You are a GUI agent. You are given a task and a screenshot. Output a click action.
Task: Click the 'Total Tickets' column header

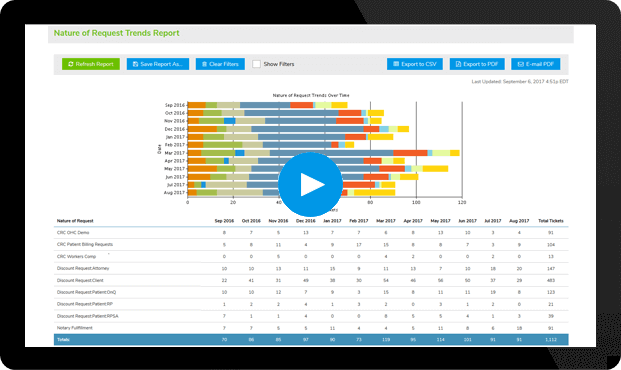(551, 221)
